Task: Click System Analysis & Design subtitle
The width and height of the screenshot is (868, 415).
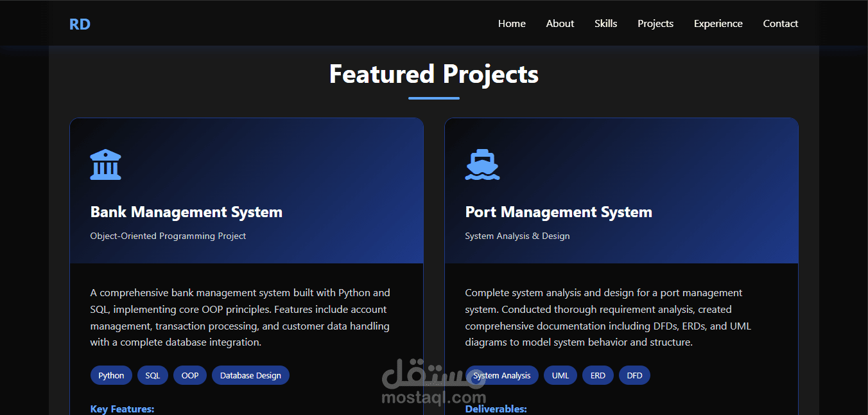Action: [x=517, y=236]
